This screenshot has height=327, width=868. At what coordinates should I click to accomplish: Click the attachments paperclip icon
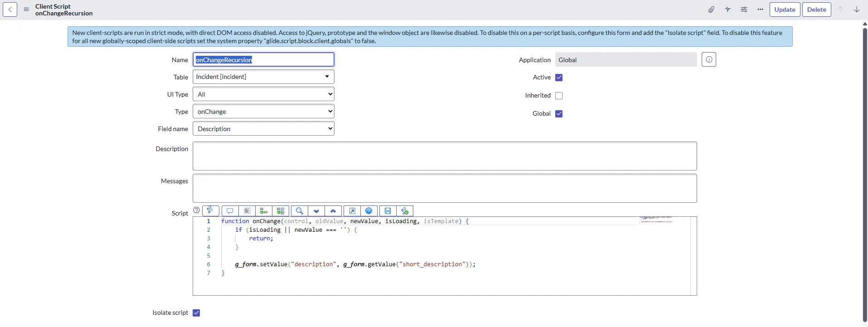[x=711, y=10]
